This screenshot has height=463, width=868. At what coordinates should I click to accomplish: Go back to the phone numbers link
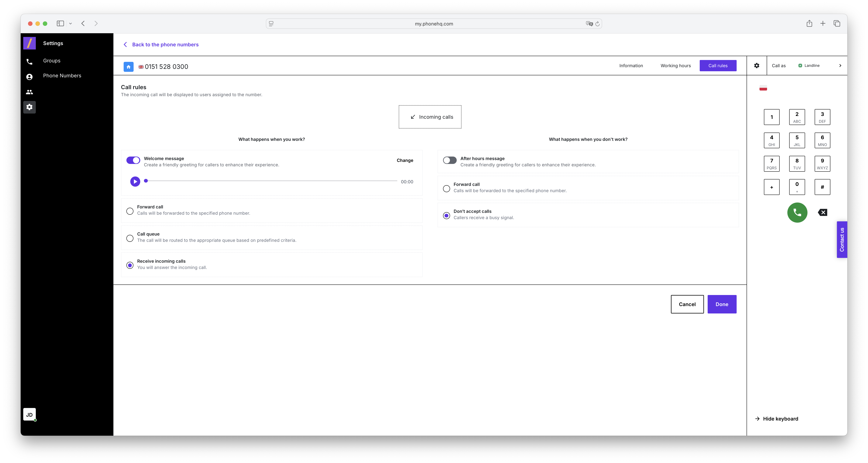165,44
